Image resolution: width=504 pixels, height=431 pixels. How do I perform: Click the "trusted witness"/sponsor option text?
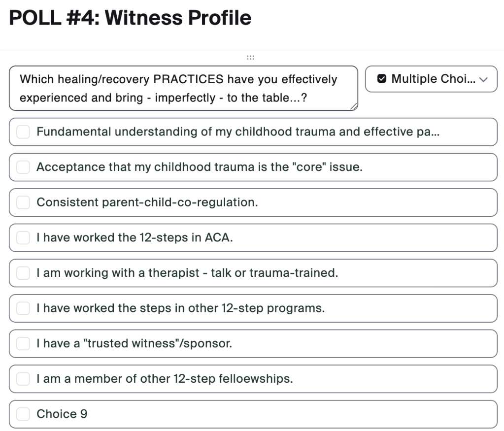pos(134,344)
